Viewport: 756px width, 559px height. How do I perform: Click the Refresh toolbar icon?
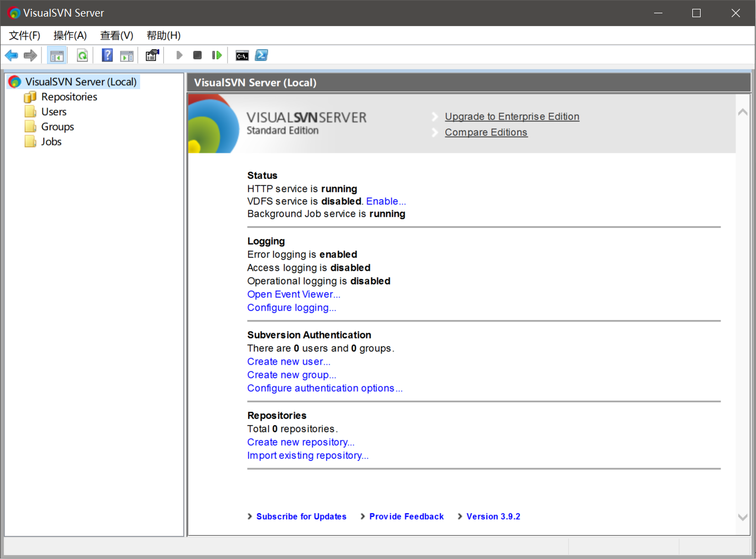point(82,55)
